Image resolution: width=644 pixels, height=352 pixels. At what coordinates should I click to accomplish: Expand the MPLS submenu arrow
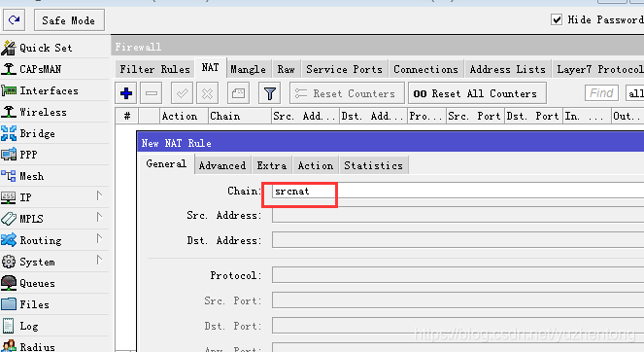[x=99, y=217]
